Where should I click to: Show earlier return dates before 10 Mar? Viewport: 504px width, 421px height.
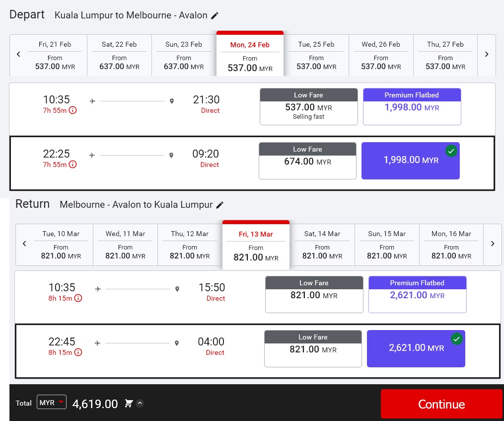point(24,244)
